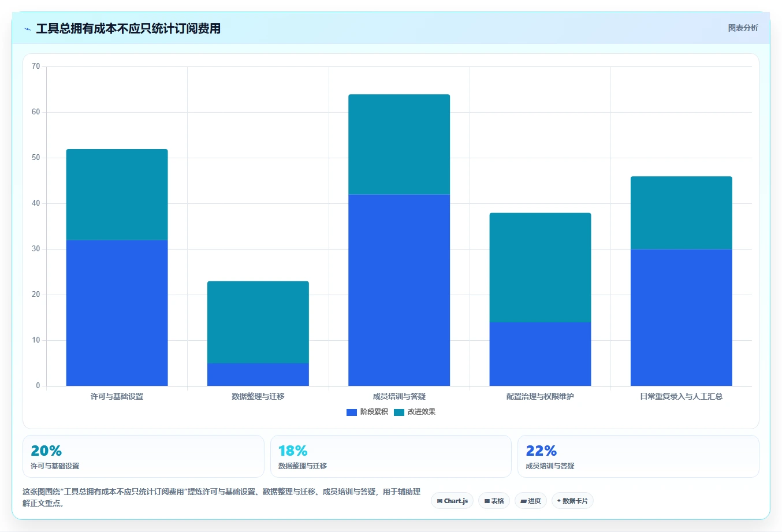This screenshot has height=532, width=782.
Task: Click the chart description paragraph below cards
Action: [x=222, y=497]
